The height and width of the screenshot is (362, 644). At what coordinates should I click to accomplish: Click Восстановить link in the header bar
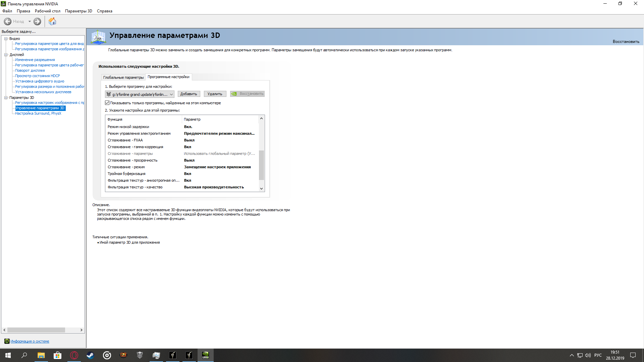(x=626, y=42)
